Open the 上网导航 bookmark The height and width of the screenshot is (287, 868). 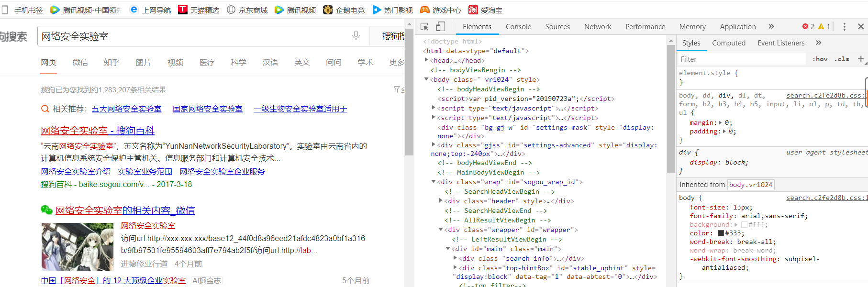coord(150,10)
